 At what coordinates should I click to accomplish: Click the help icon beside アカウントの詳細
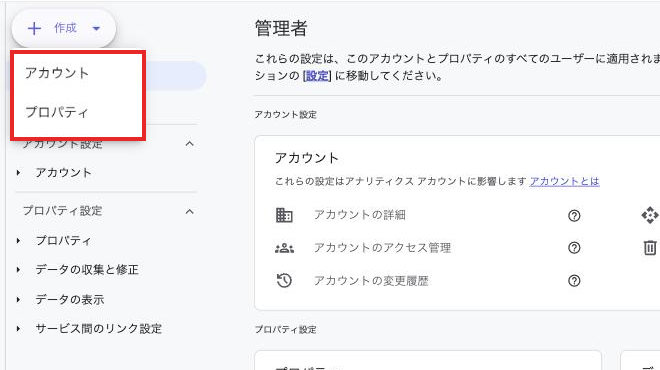574,216
